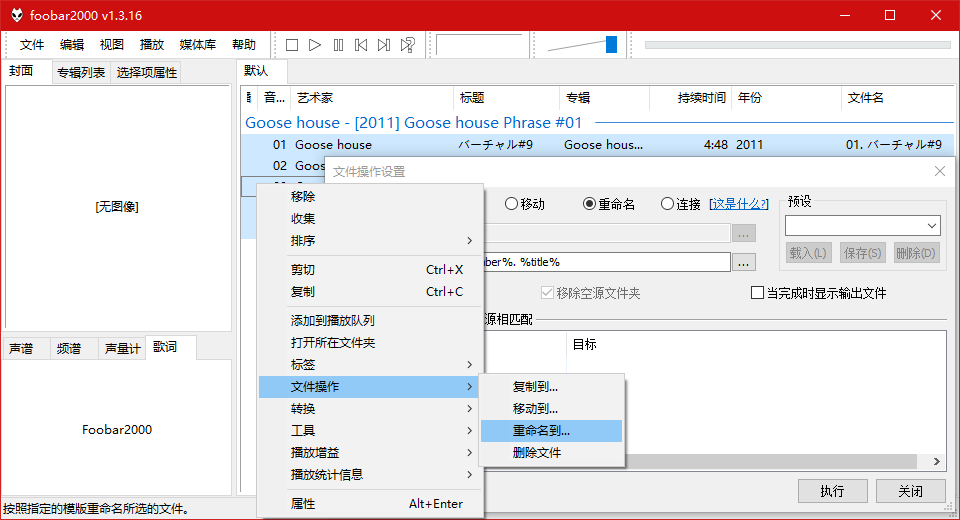Click the 执行 button
960x520 pixels.
point(832,491)
